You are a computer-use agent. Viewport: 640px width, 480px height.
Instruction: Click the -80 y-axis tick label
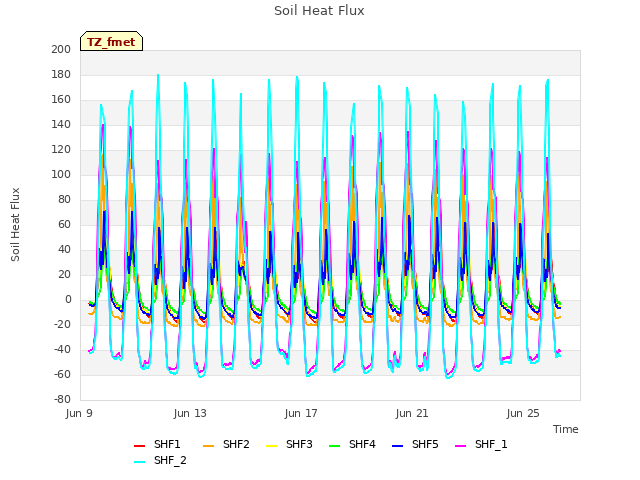click(x=62, y=400)
